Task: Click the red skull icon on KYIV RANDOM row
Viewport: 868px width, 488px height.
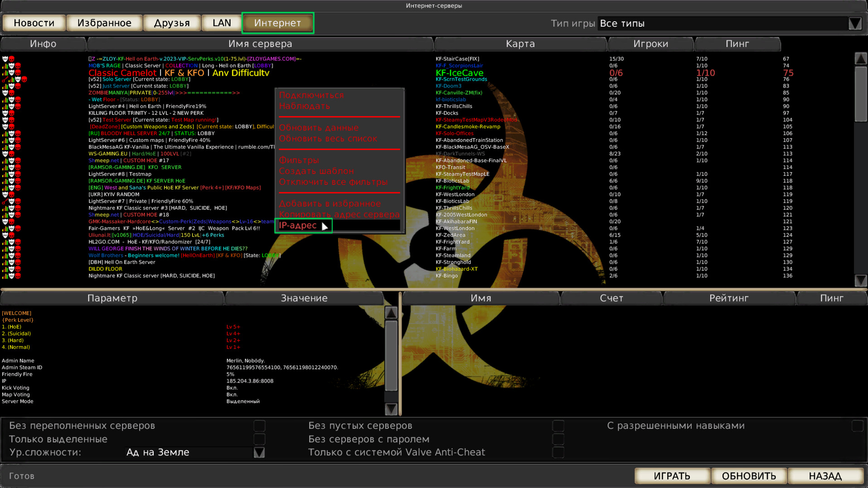Action: click(x=11, y=194)
